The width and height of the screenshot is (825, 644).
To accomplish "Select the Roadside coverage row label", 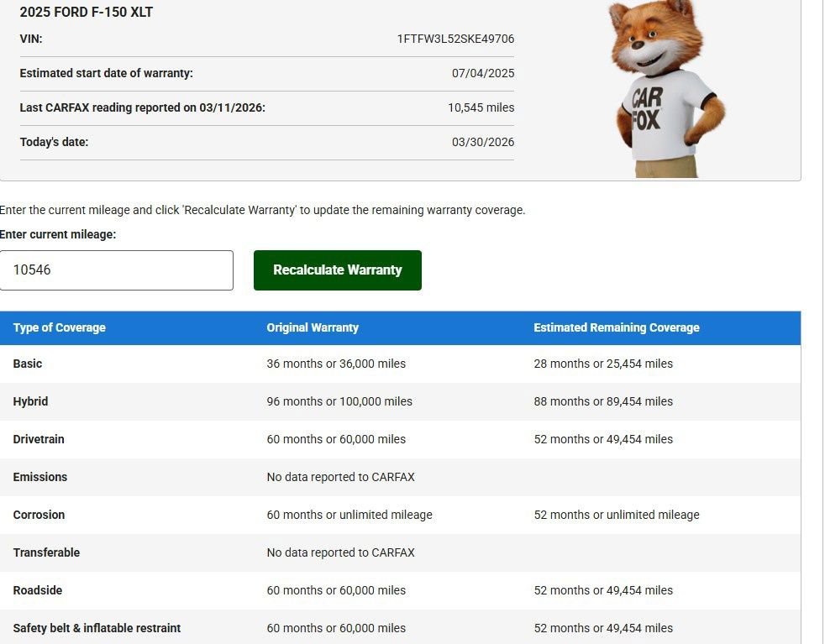I will pyautogui.click(x=38, y=590).
